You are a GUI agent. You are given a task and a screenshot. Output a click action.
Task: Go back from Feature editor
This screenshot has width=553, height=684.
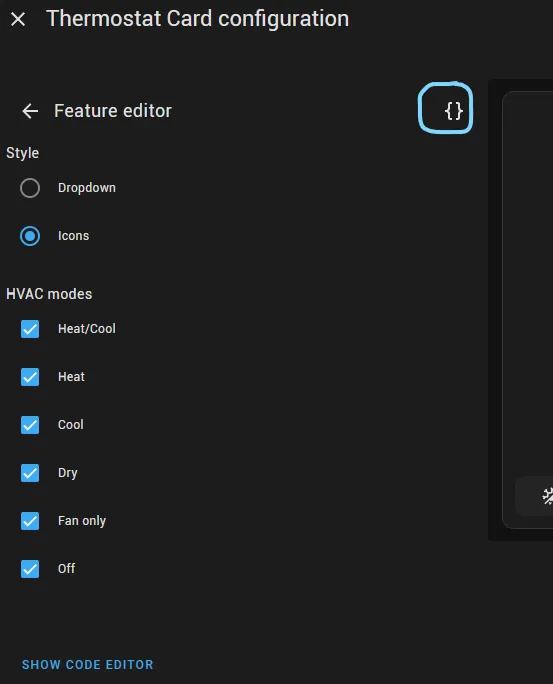point(30,111)
